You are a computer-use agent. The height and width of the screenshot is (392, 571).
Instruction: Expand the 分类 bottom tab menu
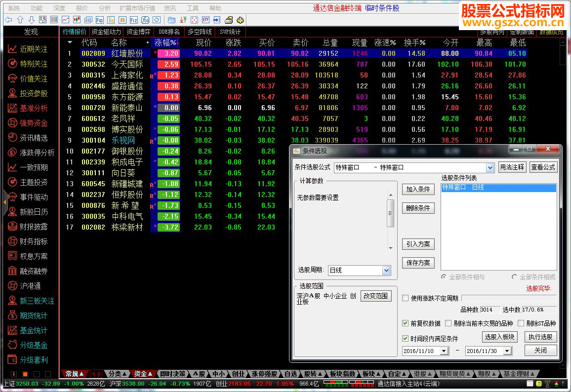tap(117, 374)
